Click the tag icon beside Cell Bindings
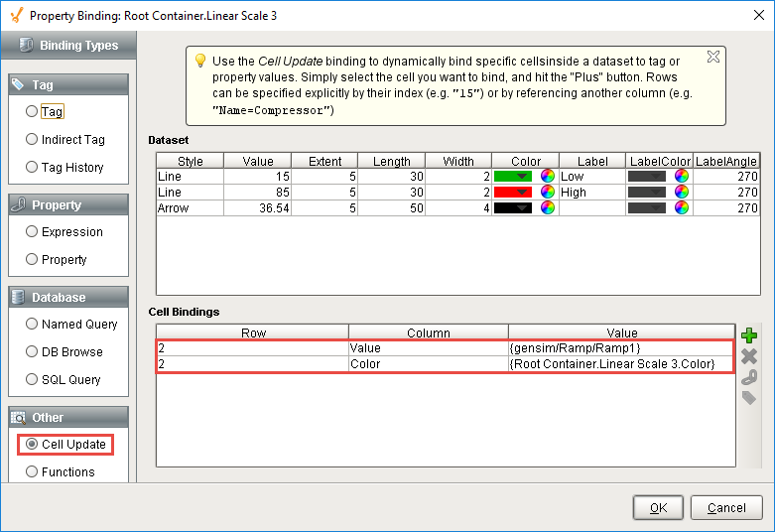Image resolution: width=775 pixels, height=532 pixels. pos(749,398)
